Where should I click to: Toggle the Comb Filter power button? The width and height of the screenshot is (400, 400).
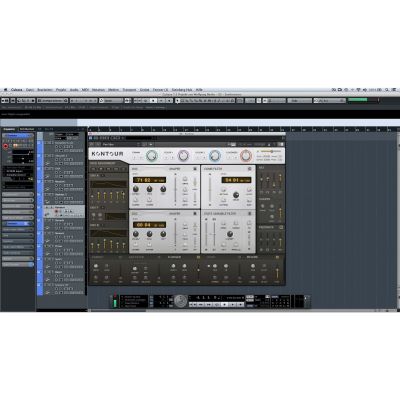click(249, 169)
